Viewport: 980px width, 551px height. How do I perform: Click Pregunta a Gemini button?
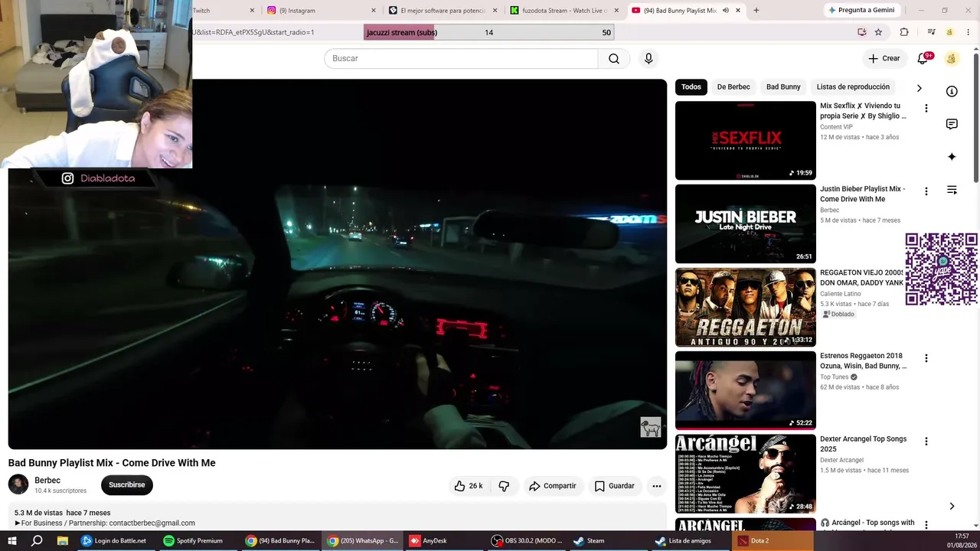(861, 11)
